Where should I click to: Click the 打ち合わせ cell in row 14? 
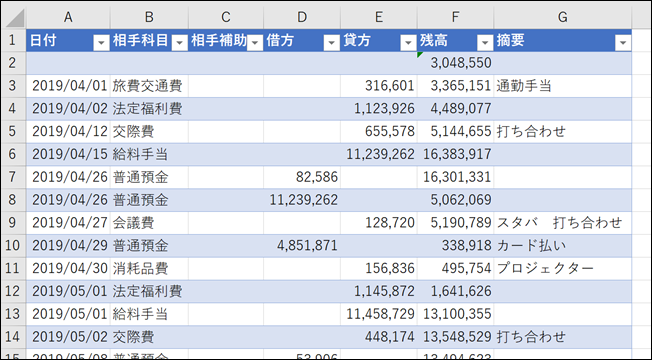click(x=563, y=337)
